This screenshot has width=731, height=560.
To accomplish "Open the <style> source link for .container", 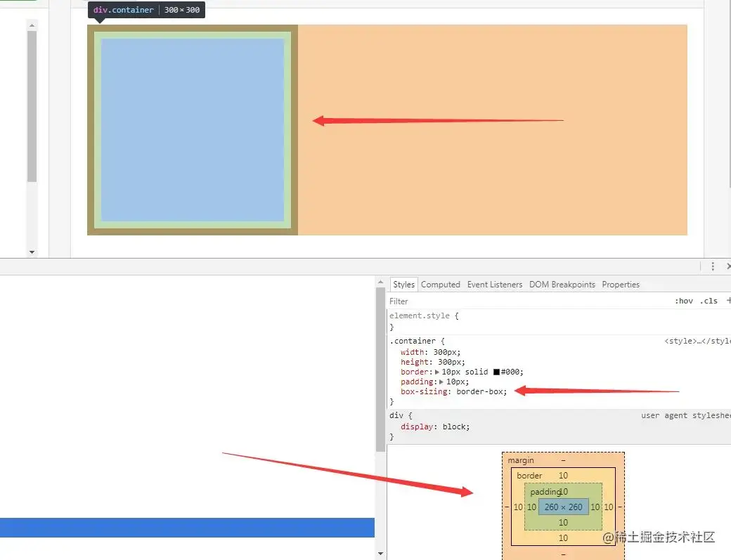I will point(697,341).
